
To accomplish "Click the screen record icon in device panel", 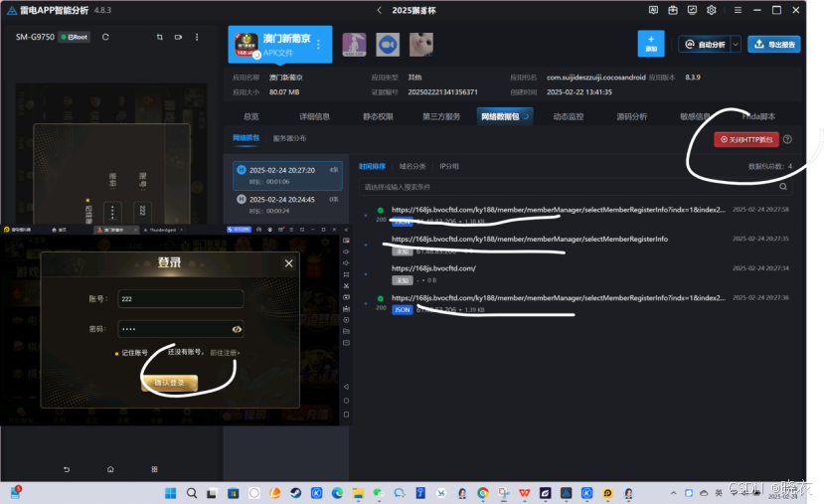I will point(179,37).
